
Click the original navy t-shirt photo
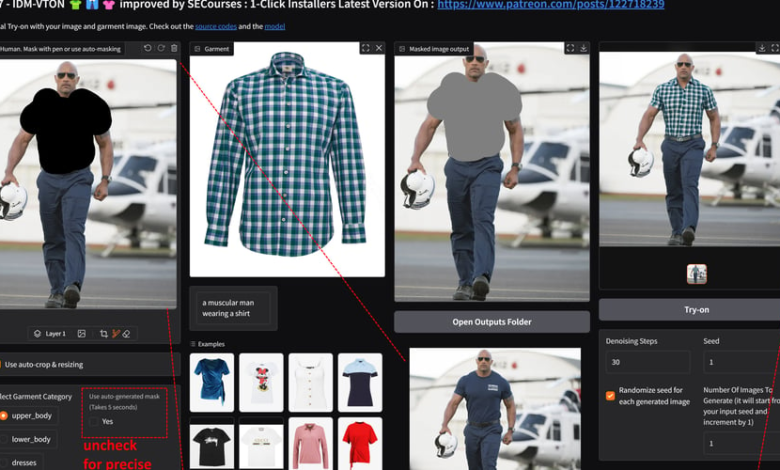click(495, 409)
